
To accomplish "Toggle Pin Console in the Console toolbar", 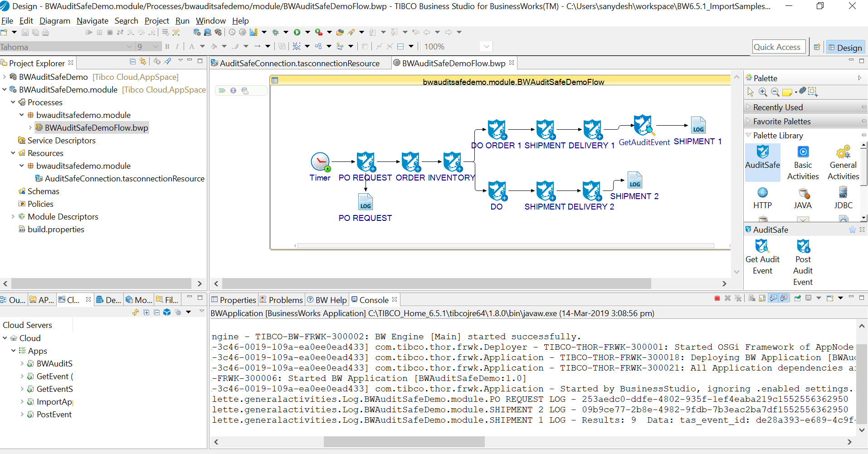I will click(x=797, y=298).
